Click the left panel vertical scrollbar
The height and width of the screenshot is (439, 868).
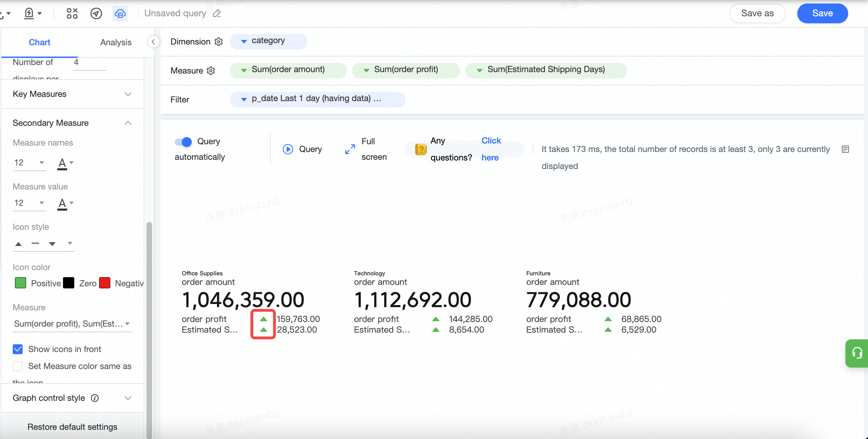tap(149, 330)
